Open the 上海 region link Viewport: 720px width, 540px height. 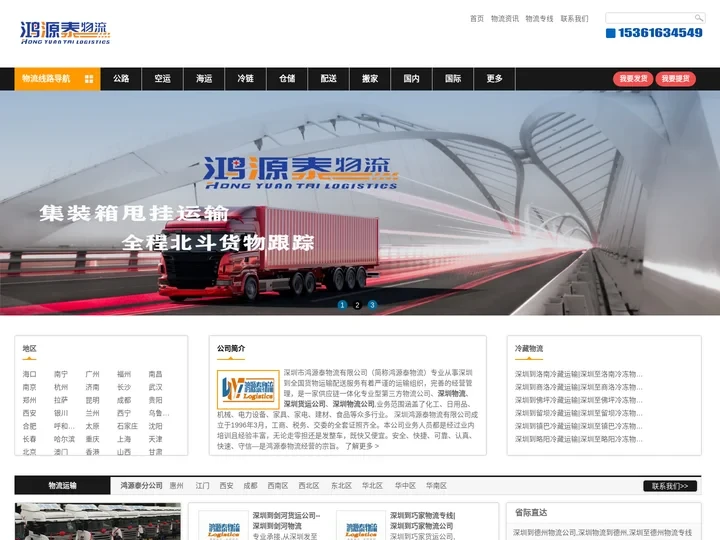tap(124, 439)
